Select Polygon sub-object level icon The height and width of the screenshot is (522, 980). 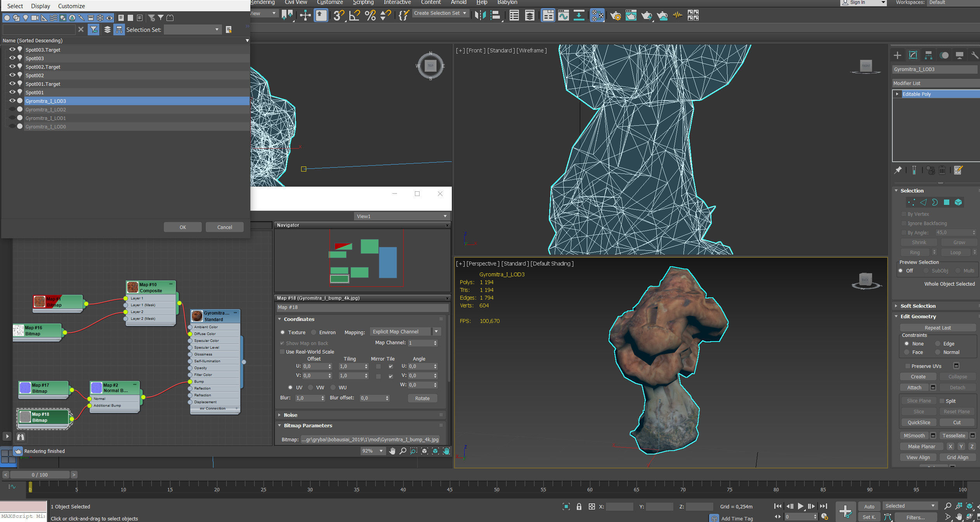[947, 202]
